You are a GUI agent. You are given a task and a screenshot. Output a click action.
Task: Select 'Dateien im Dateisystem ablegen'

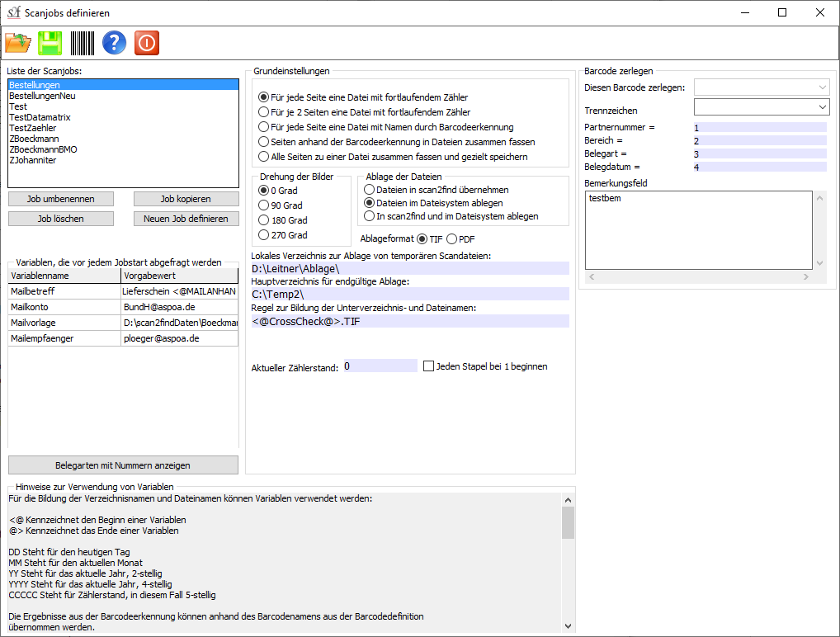tap(433, 203)
